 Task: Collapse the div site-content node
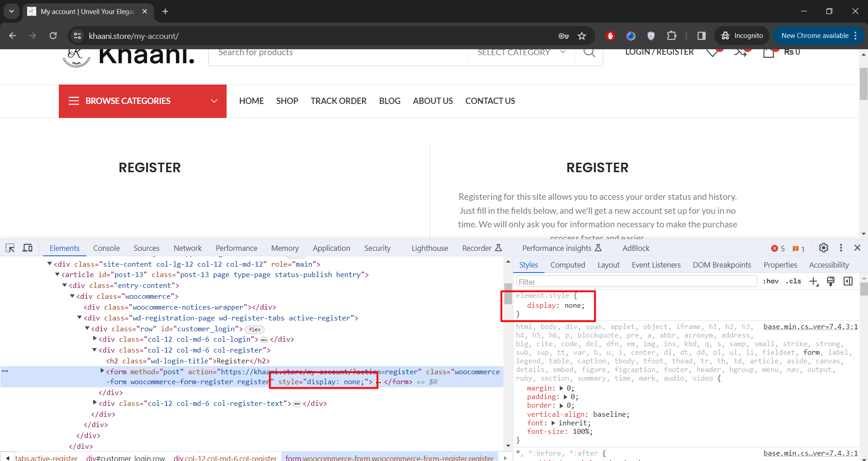[x=50, y=263]
